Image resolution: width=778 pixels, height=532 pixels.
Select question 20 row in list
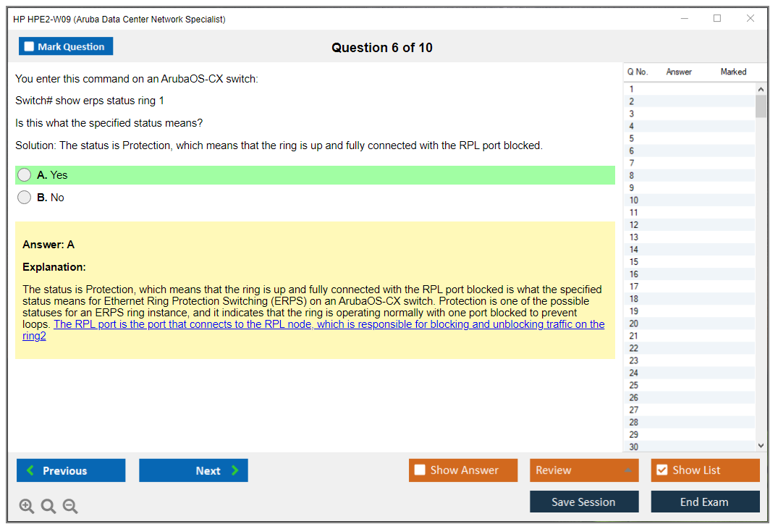634,324
